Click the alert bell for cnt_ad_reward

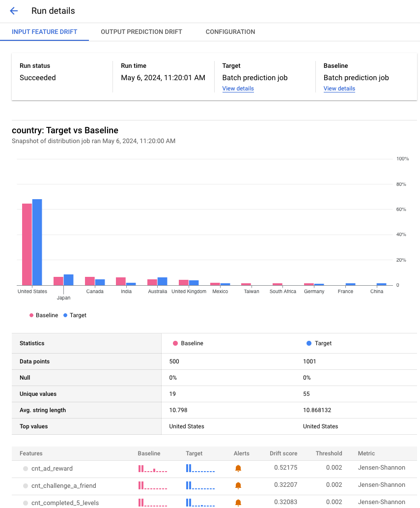(x=238, y=468)
